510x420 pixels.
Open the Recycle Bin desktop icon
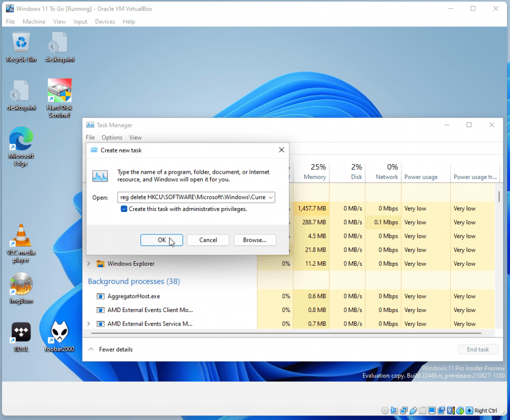coord(21,44)
